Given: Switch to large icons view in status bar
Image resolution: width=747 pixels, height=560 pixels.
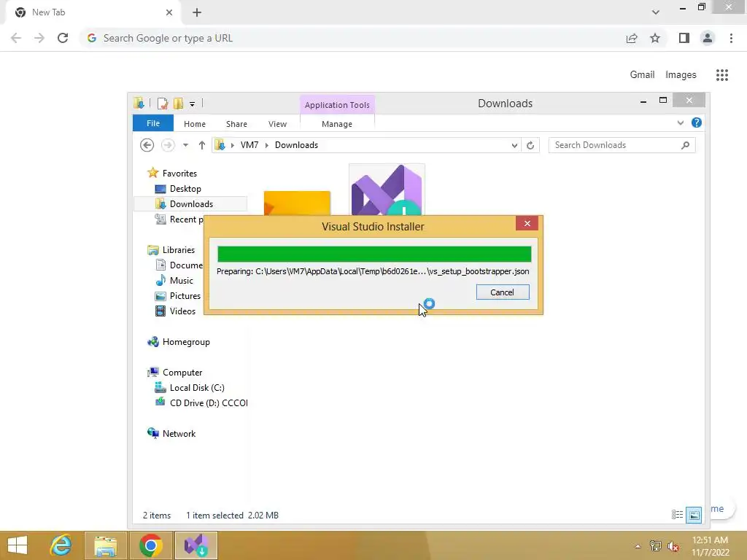Looking at the screenshot, I should click(694, 515).
